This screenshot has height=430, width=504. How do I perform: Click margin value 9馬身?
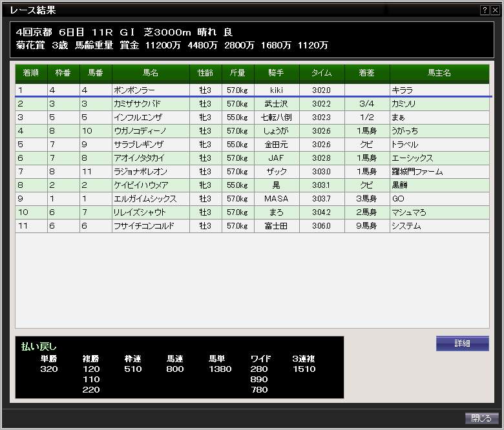366,226
